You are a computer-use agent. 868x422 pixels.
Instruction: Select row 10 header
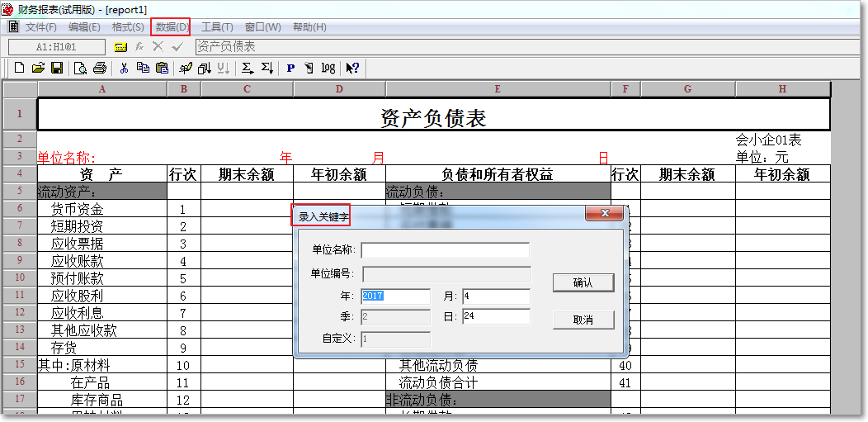click(x=20, y=277)
